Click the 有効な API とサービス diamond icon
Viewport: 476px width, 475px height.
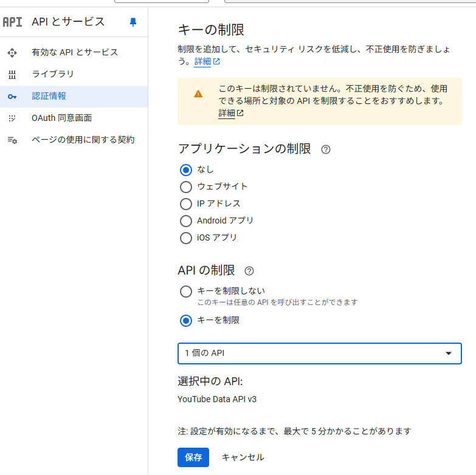(12, 52)
